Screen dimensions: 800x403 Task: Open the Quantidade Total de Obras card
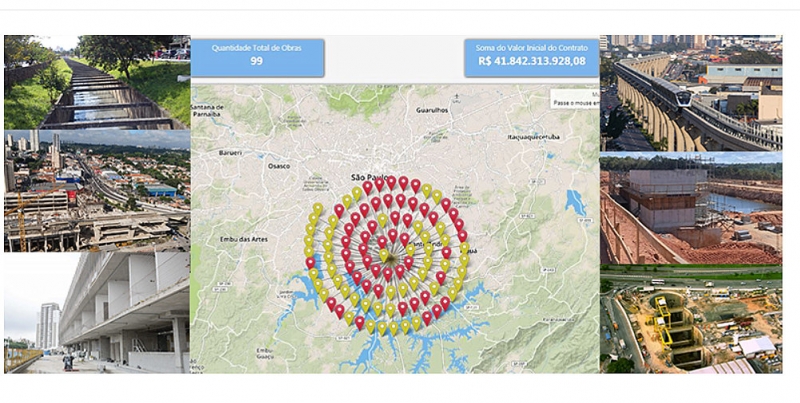tap(258, 57)
